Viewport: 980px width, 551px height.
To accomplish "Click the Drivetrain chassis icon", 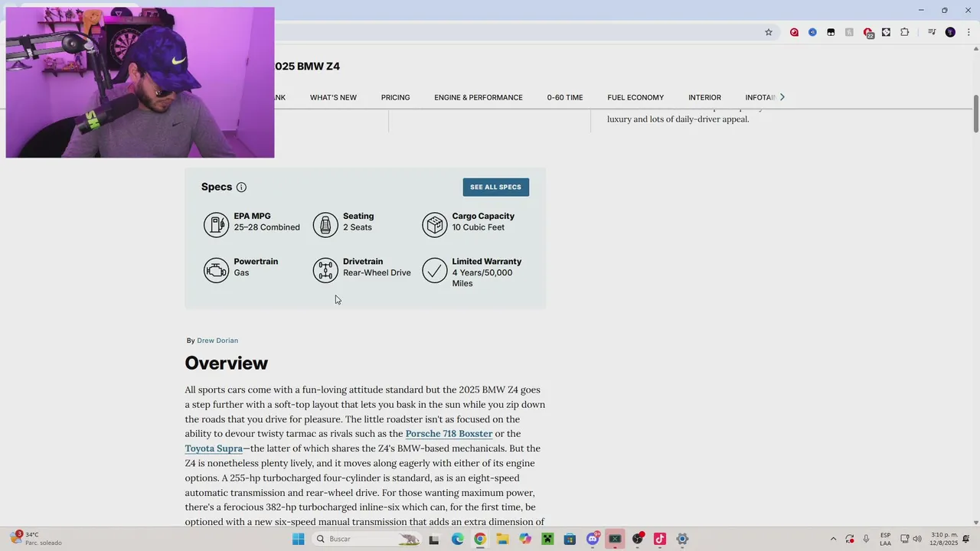I will 325,270.
